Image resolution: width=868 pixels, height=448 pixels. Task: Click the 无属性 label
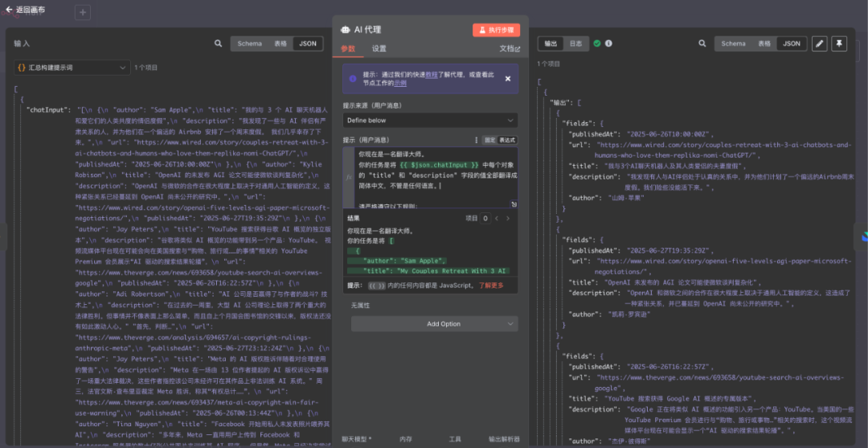tap(360, 305)
